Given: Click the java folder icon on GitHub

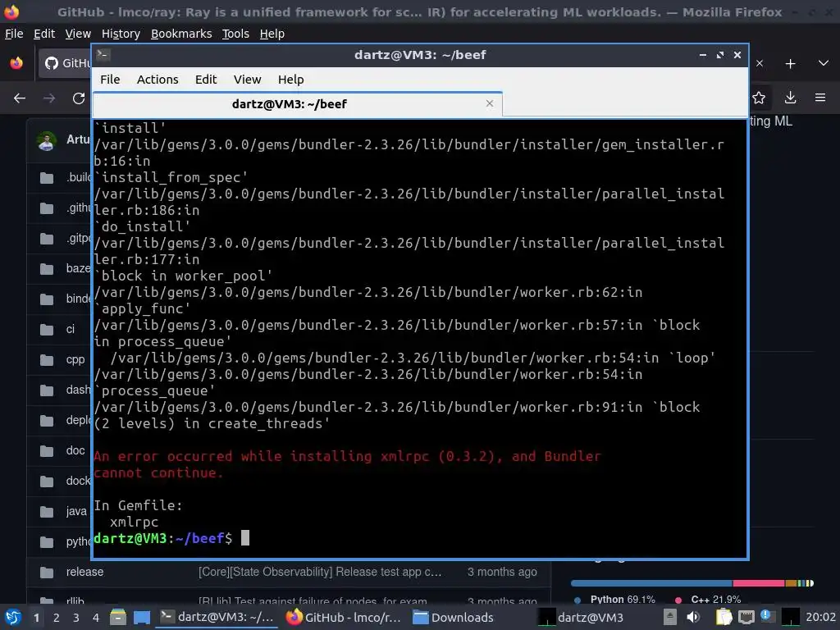Looking at the screenshot, I should tap(47, 512).
